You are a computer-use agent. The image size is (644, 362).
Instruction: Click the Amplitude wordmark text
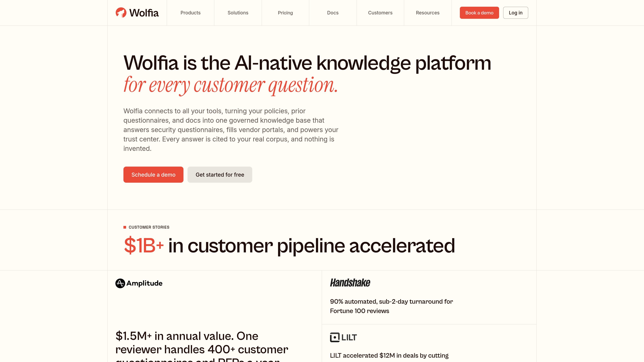click(x=145, y=283)
